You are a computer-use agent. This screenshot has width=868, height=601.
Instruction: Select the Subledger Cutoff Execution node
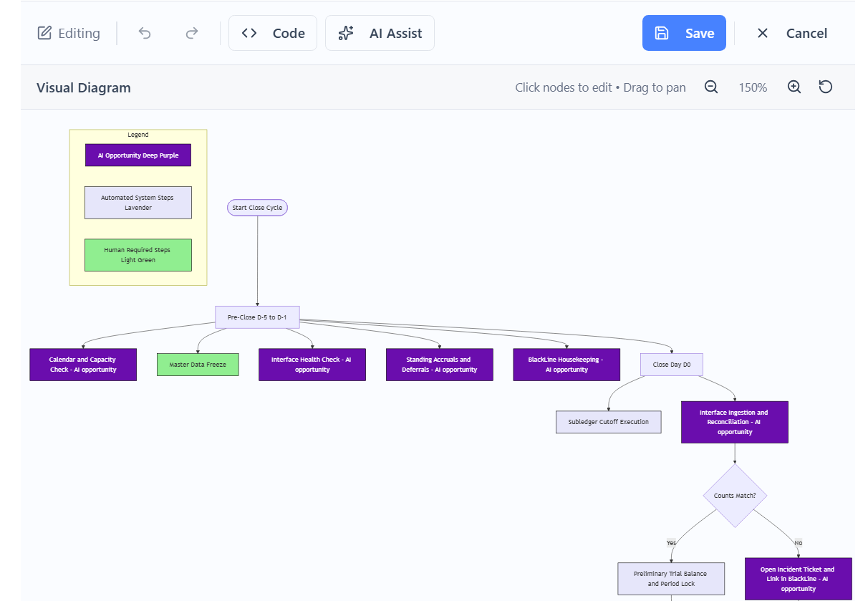click(608, 422)
